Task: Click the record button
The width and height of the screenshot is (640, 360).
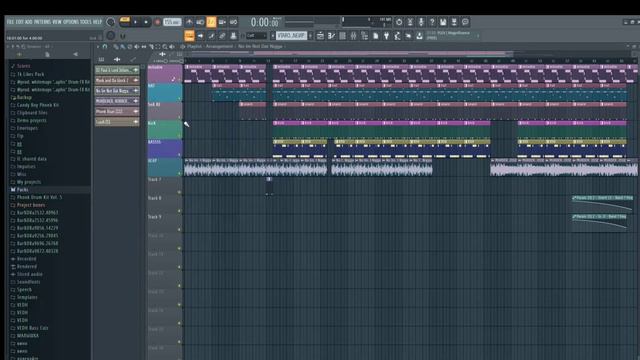Action: [x=157, y=22]
